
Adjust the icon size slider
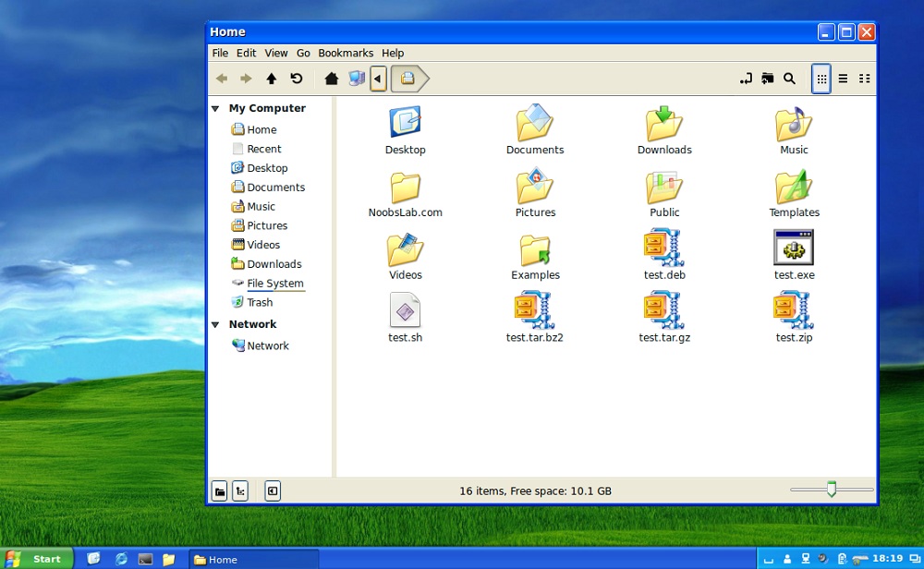tap(830, 487)
